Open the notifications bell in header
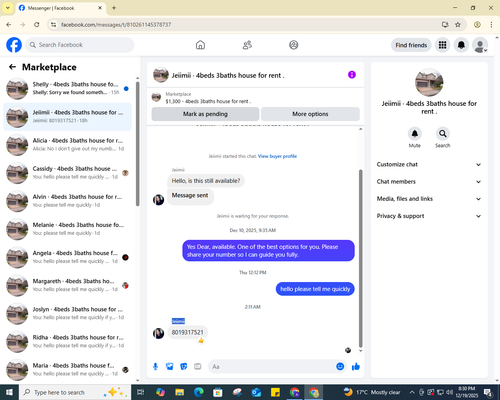The image size is (500, 400). [x=461, y=45]
